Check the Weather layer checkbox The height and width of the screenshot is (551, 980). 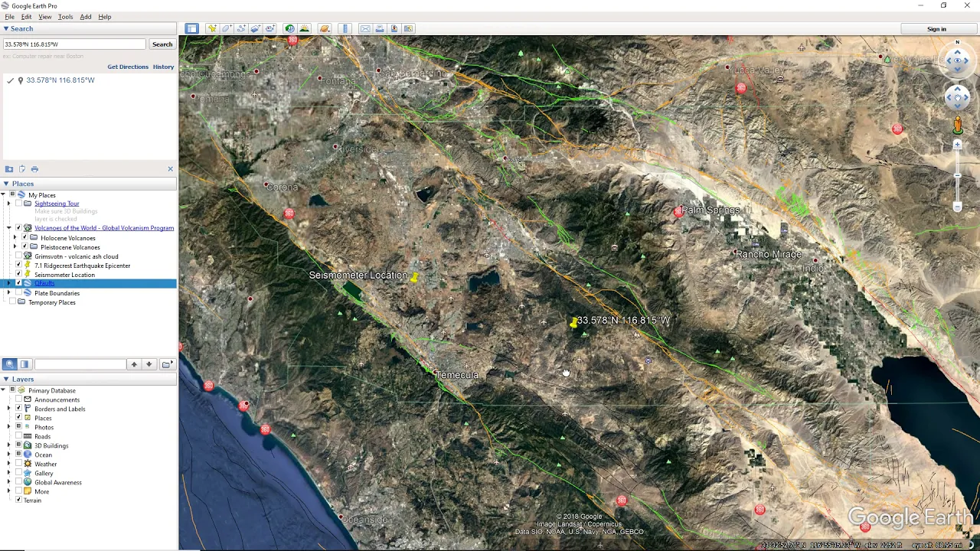(19, 464)
